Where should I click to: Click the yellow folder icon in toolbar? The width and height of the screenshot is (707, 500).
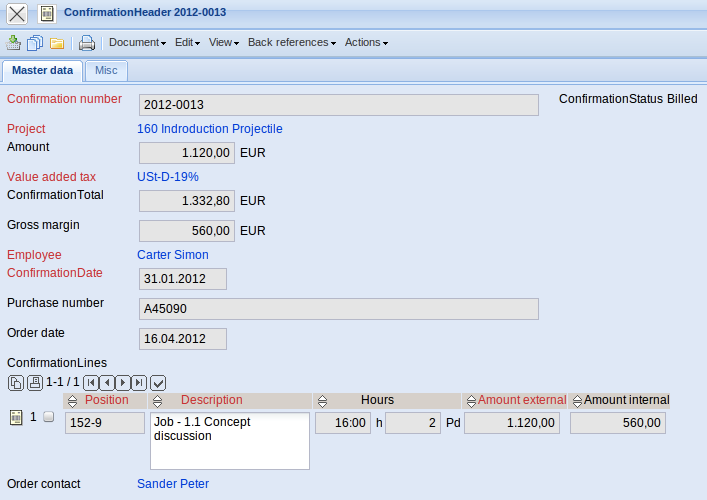click(x=57, y=43)
